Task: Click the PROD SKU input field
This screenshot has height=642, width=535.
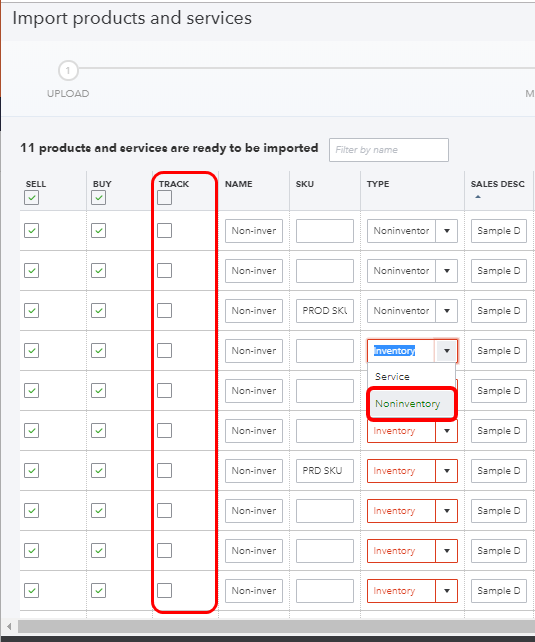Action: (325, 311)
